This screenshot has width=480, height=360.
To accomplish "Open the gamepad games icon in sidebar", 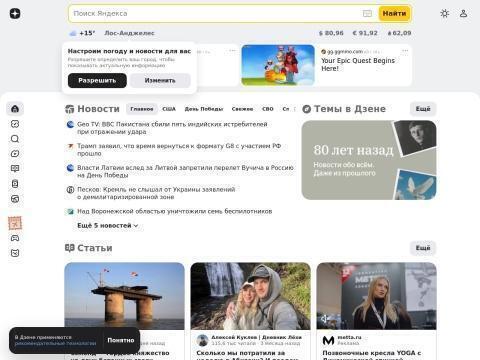I will pyautogui.click(x=15, y=238).
